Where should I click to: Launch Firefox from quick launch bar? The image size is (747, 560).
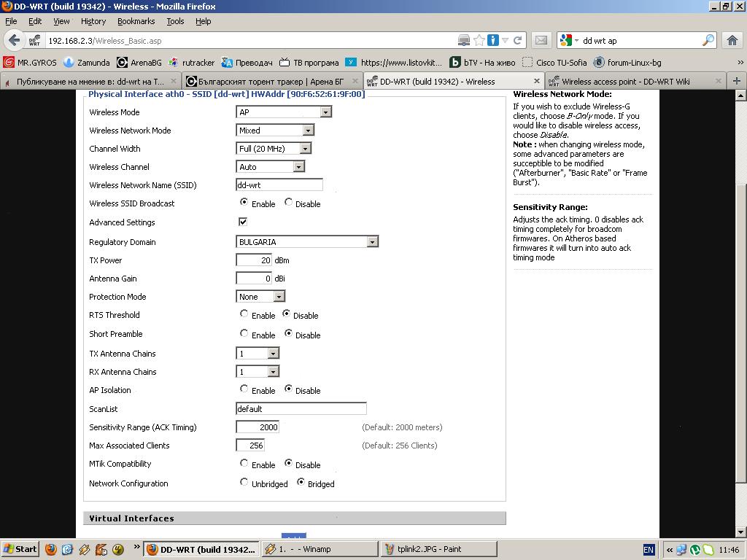tap(51, 549)
